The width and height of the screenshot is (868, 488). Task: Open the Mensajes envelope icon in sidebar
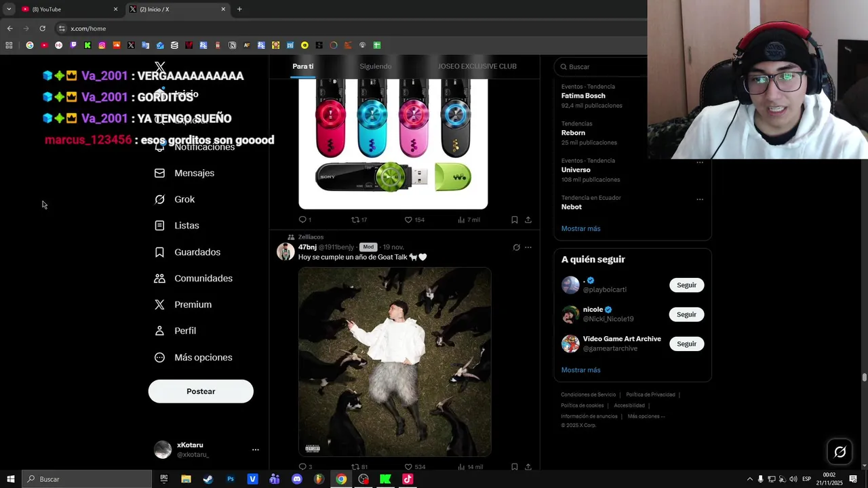pyautogui.click(x=159, y=173)
